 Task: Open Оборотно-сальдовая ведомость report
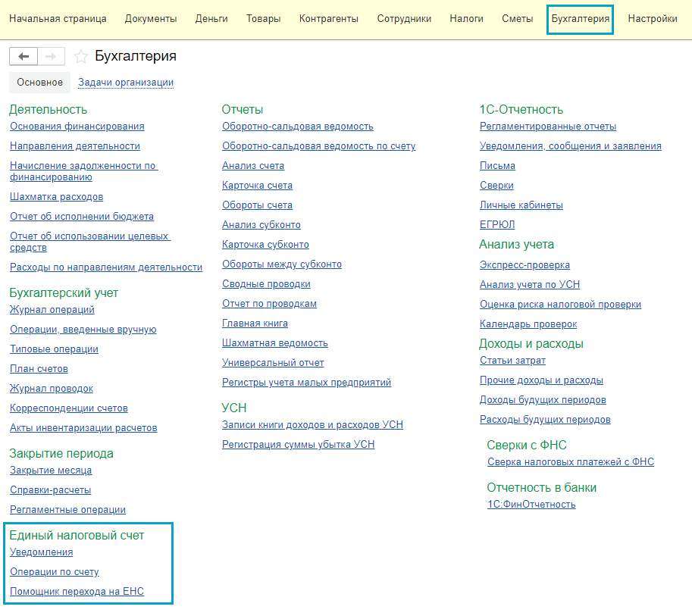tap(297, 127)
